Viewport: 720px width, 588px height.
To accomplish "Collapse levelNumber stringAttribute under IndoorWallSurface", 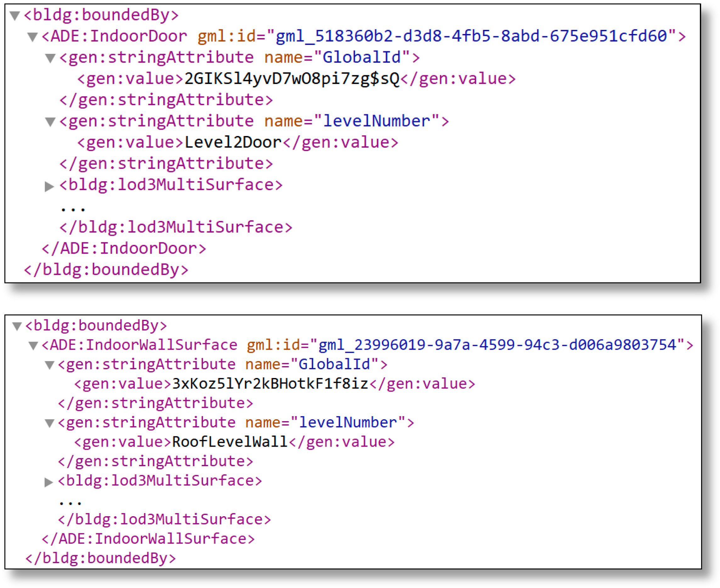I will pos(49,423).
